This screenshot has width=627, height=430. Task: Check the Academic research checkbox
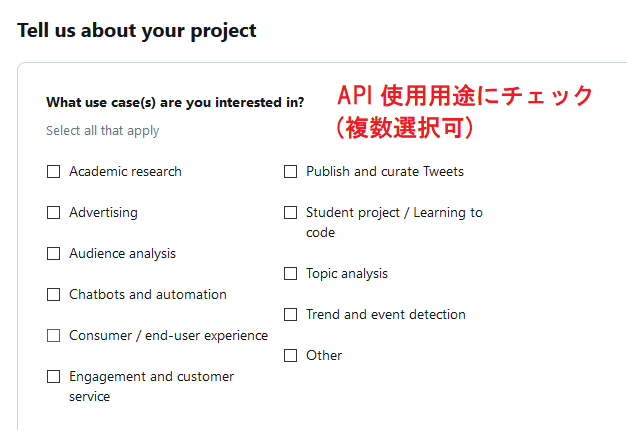coord(54,172)
